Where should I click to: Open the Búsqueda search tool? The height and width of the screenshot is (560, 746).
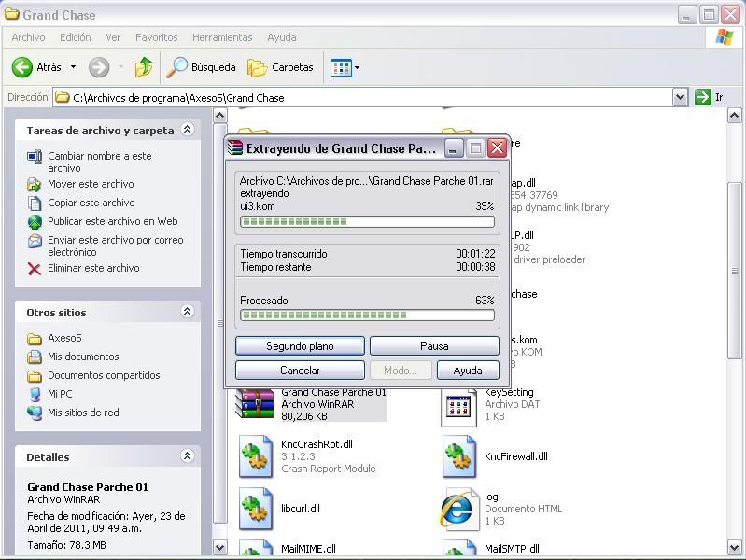(201, 67)
